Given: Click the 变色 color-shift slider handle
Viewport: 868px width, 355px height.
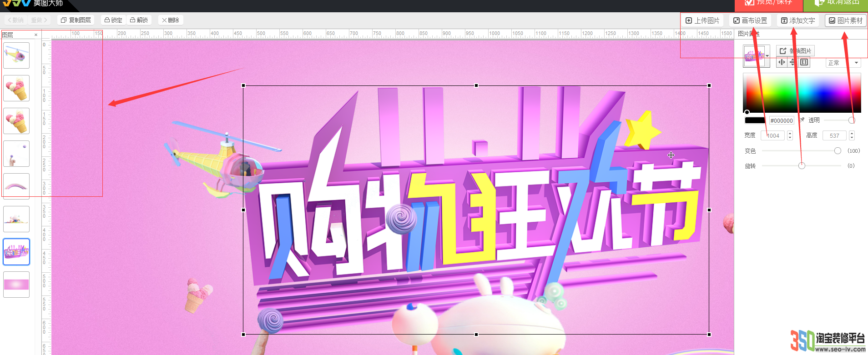Looking at the screenshot, I should point(838,150).
